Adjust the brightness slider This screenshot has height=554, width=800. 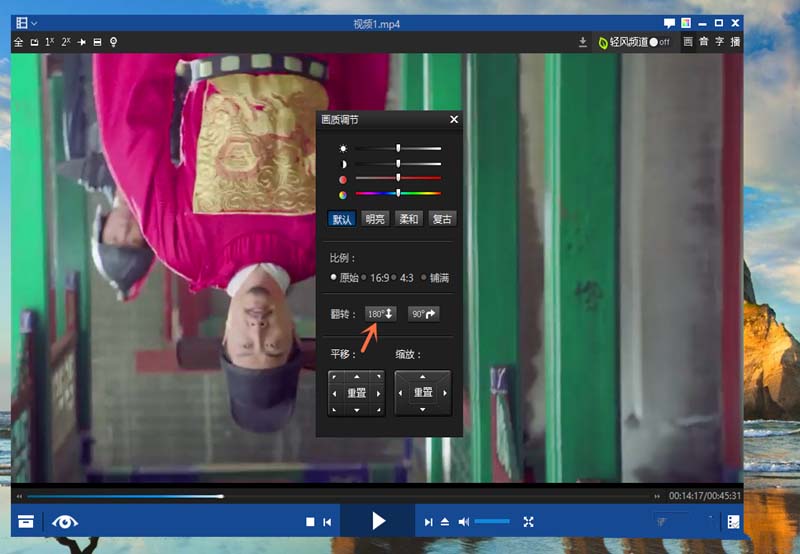398,148
